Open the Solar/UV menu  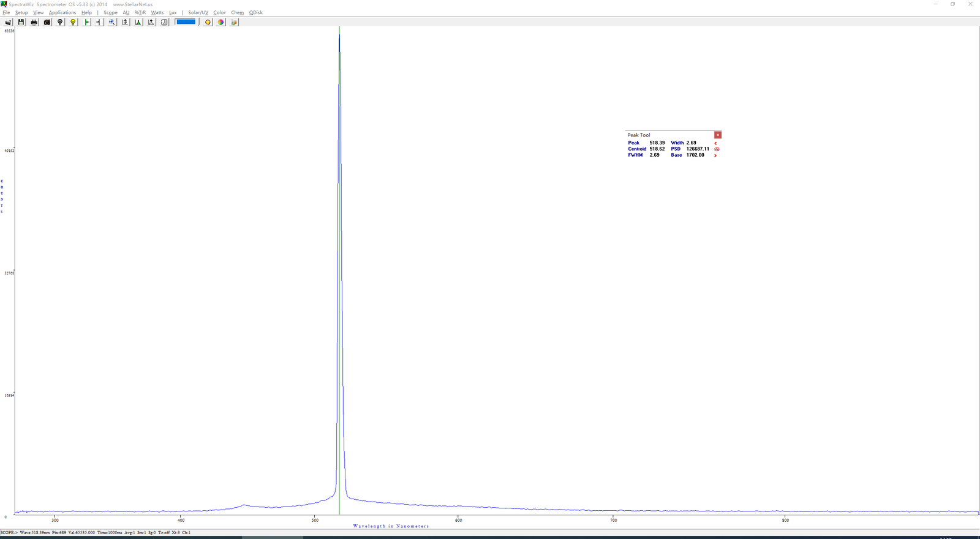tap(198, 12)
